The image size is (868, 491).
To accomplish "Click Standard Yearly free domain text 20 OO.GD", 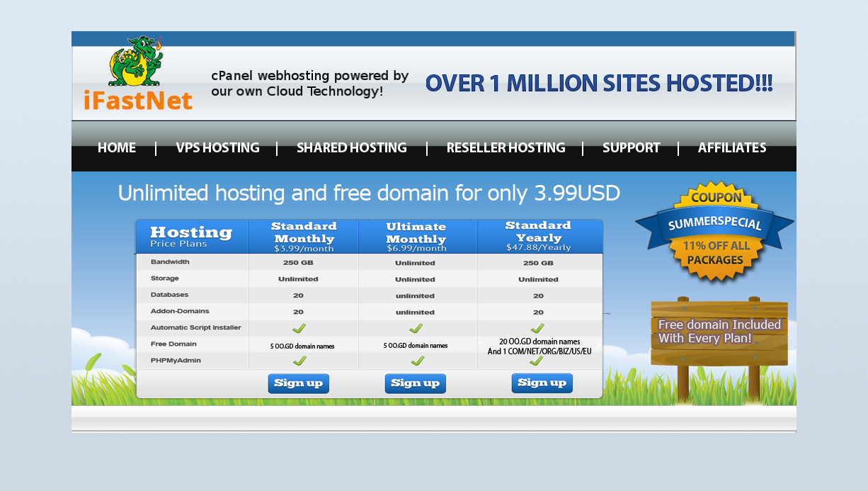I will [x=539, y=346].
